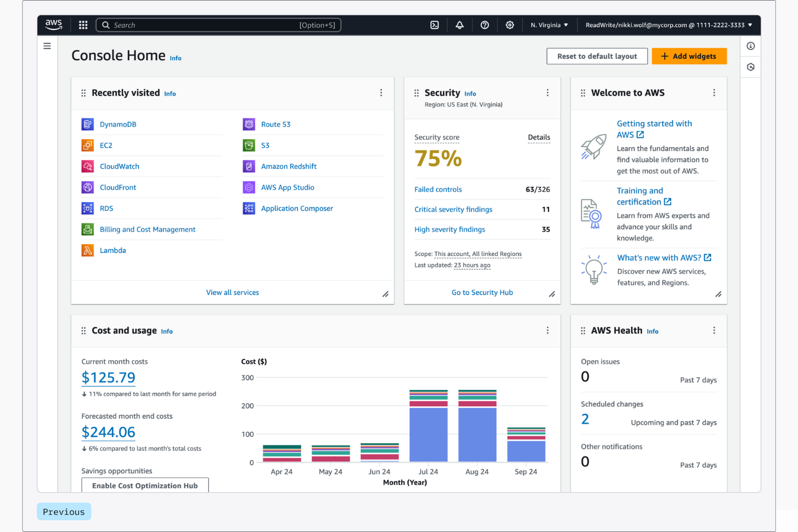The width and height of the screenshot is (798, 532).
Task: Open the DynamoDB service icon
Action: coord(87,124)
